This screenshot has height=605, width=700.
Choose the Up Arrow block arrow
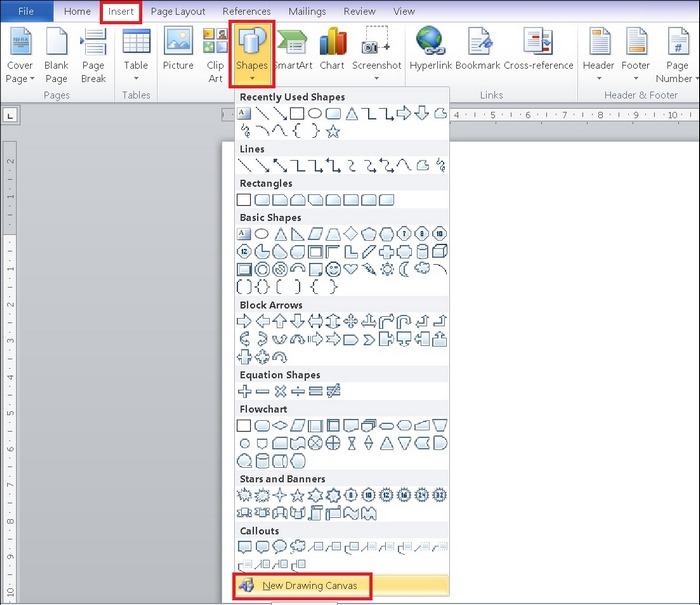[x=279, y=321]
